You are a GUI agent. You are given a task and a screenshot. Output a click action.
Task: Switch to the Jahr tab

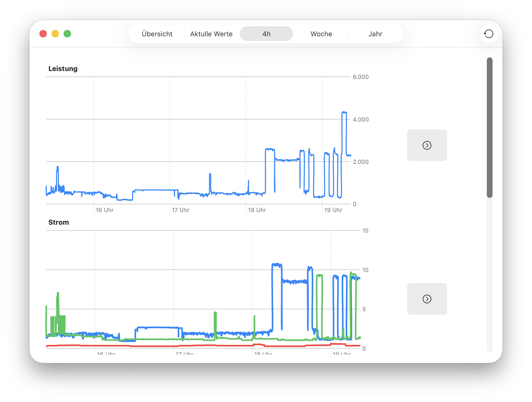(375, 34)
